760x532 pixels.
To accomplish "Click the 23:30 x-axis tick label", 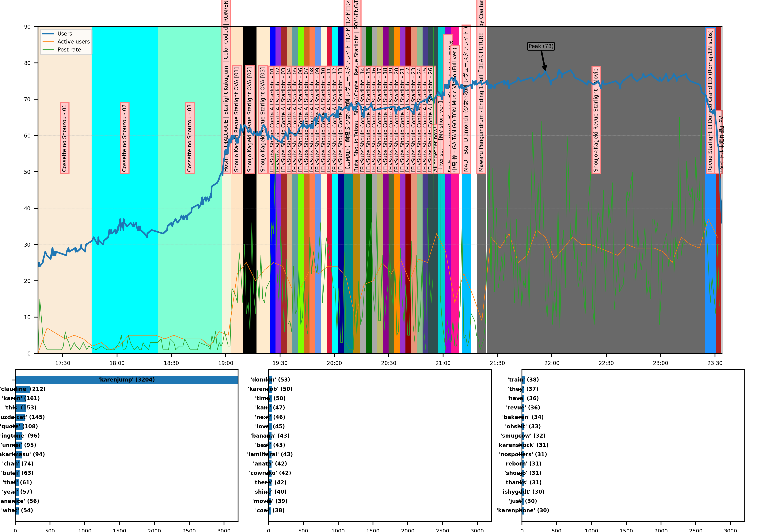I will click(715, 363).
